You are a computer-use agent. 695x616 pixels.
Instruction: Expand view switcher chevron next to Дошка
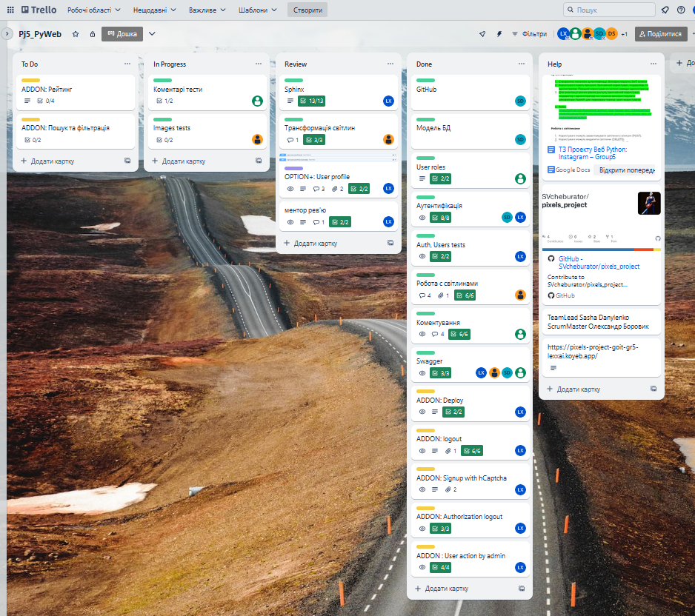(x=152, y=33)
